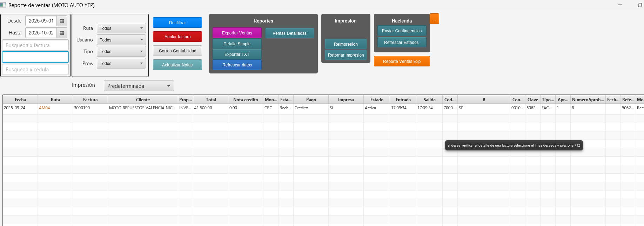This screenshot has width=644, height=226.
Task: Open the Prov. filter dropdown
Action: tap(121, 64)
